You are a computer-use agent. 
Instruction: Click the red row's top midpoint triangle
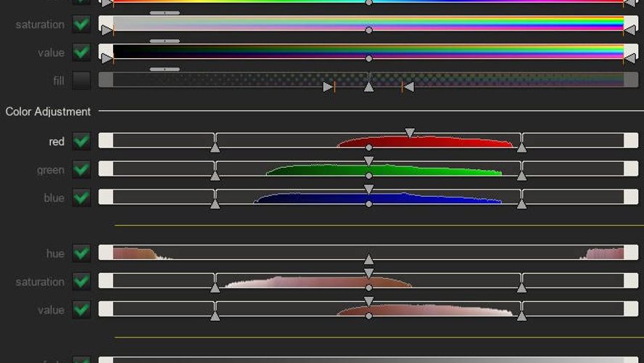click(410, 134)
